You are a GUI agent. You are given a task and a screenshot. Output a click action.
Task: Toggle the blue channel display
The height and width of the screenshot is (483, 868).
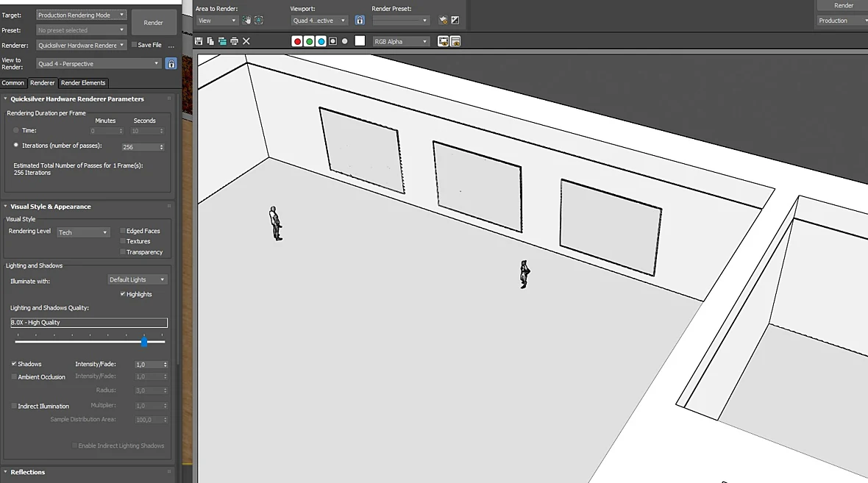click(x=321, y=41)
